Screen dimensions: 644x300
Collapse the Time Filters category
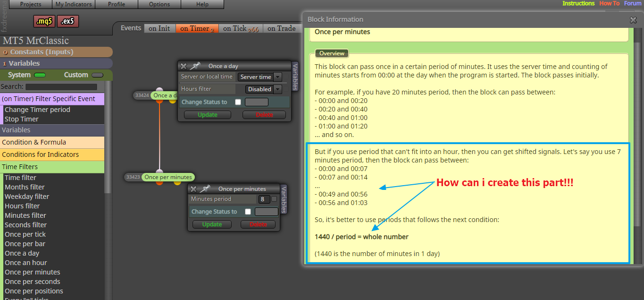pyautogui.click(x=52, y=167)
